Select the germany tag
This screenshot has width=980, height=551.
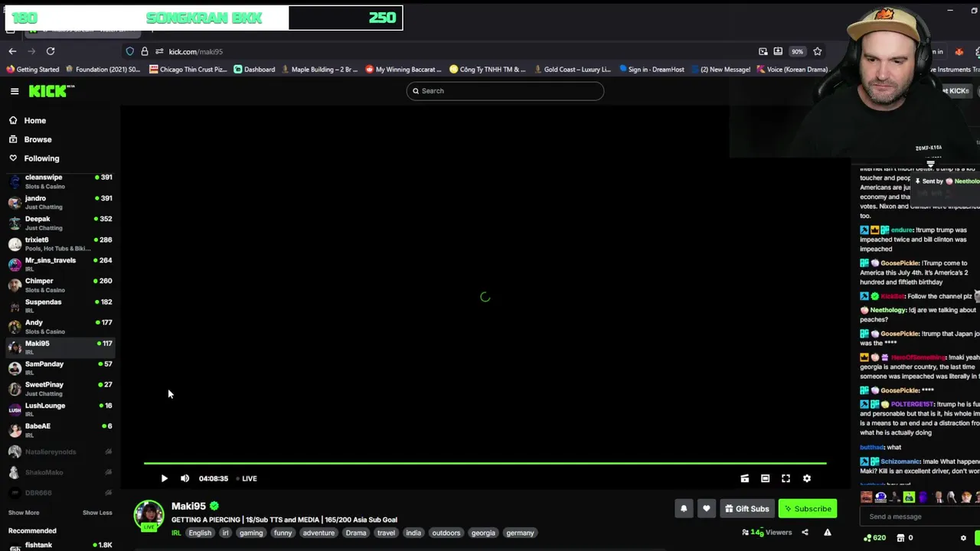[520, 533]
